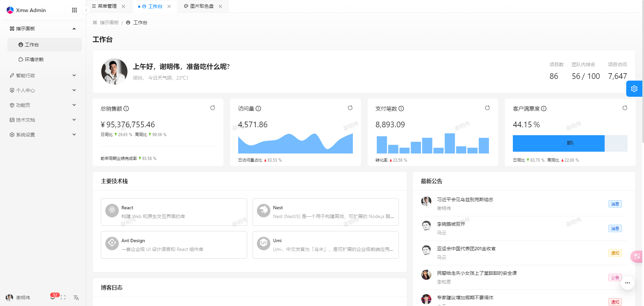Open 环境依赖 in the sidebar
The width and height of the screenshot is (644, 306).
(45, 59)
